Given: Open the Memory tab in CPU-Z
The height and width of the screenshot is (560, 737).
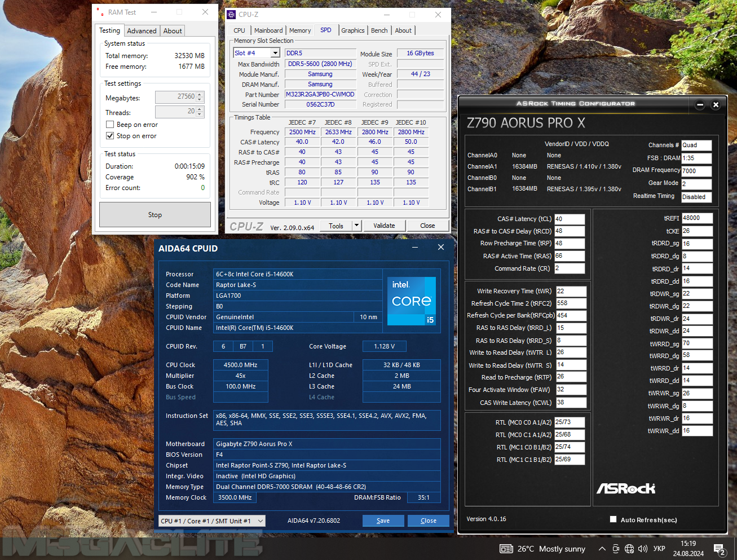Looking at the screenshot, I should click(x=300, y=30).
